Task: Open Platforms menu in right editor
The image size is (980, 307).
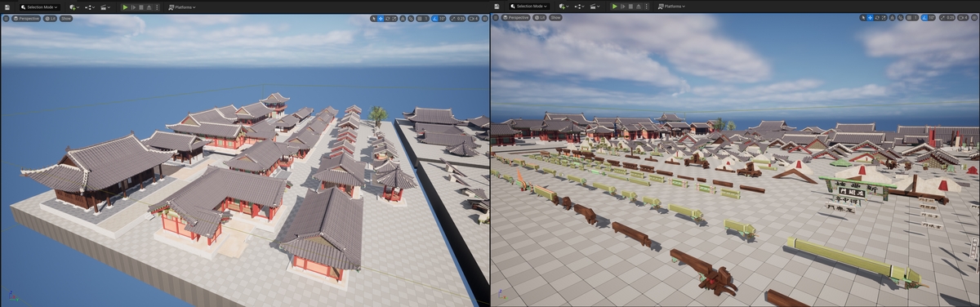Action: [672, 7]
